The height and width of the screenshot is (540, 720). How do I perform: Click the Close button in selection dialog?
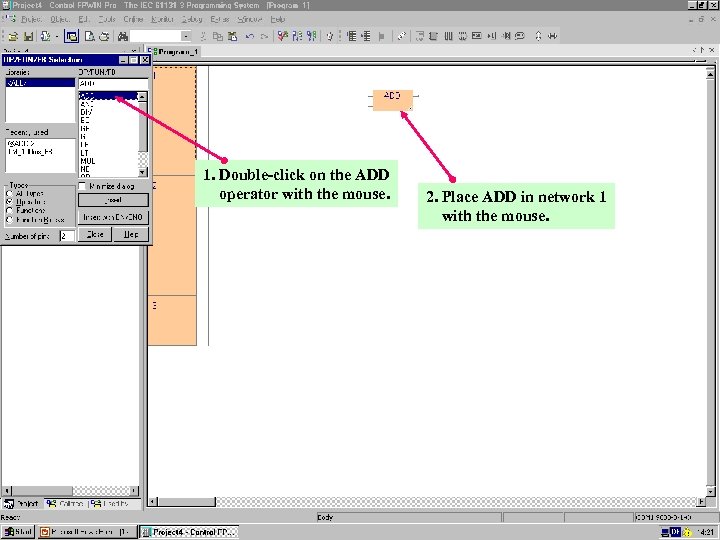click(x=95, y=234)
